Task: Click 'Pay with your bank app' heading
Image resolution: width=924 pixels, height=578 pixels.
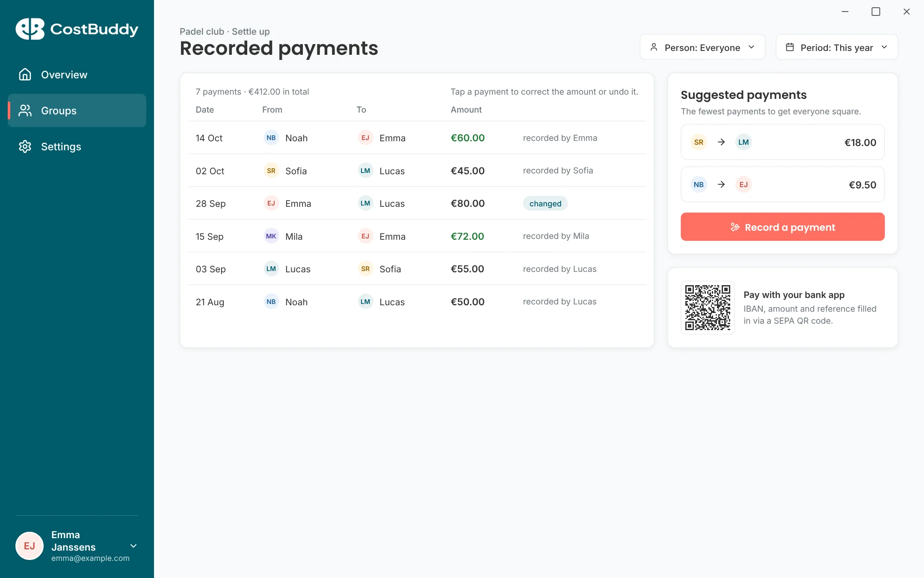Action: pyautogui.click(x=794, y=295)
